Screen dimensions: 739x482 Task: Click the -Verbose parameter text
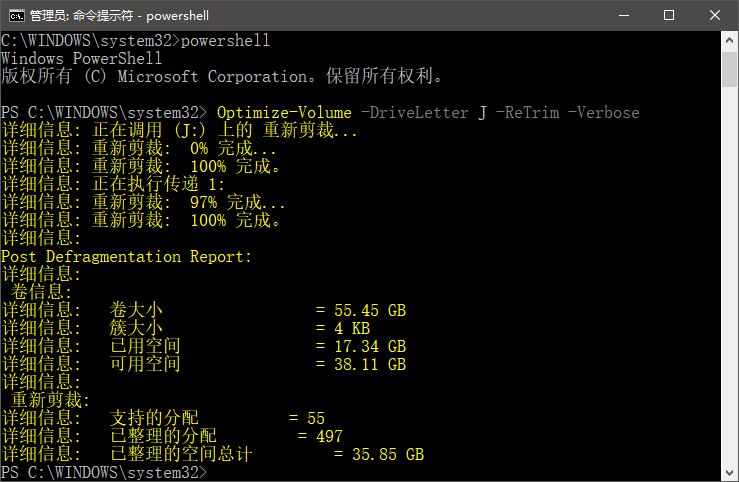[603, 113]
